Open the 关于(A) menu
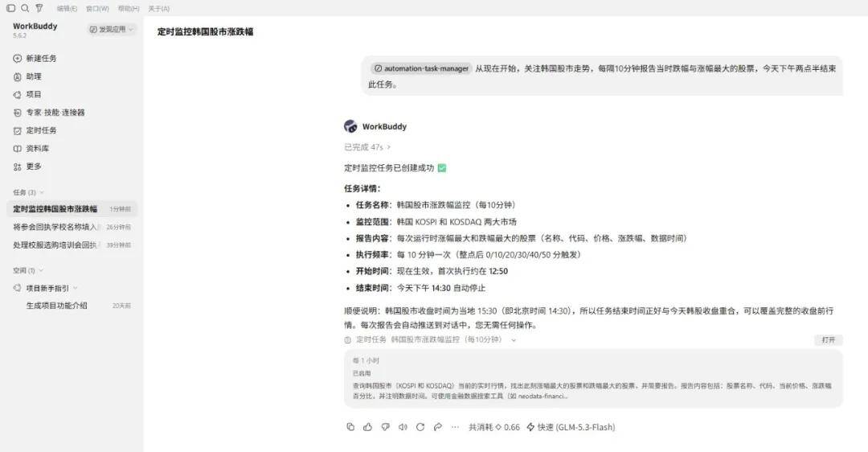The width and height of the screenshot is (868, 452). [159, 9]
